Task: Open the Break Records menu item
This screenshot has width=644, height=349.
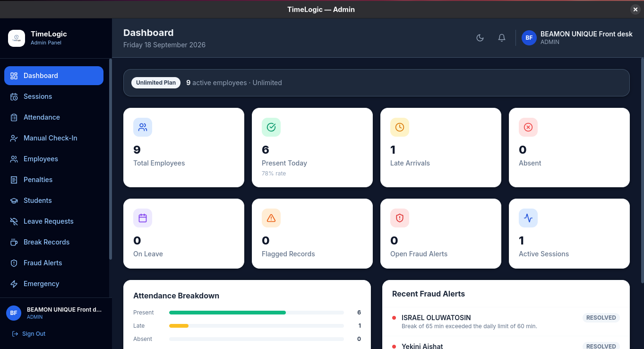Action: (x=54, y=242)
